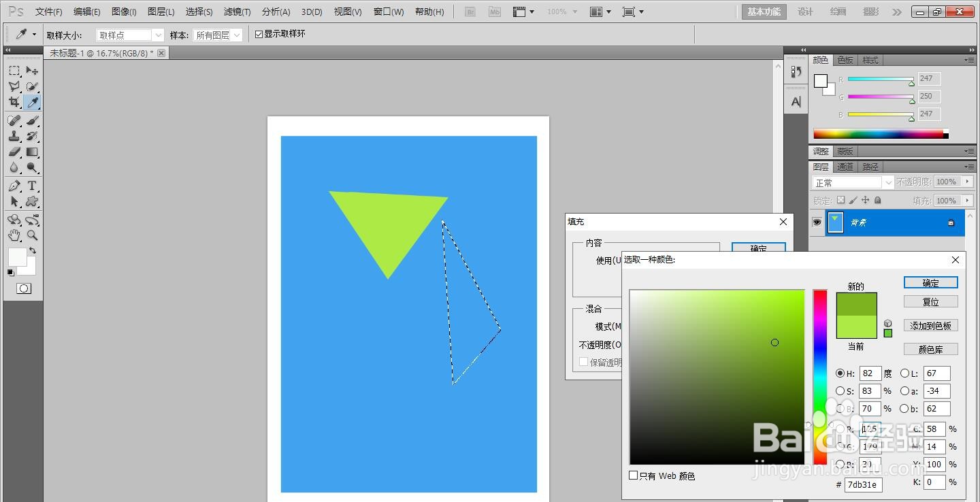Switch to the 路径 tab
This screenshot has height=502, width=980.
(870, 167)
